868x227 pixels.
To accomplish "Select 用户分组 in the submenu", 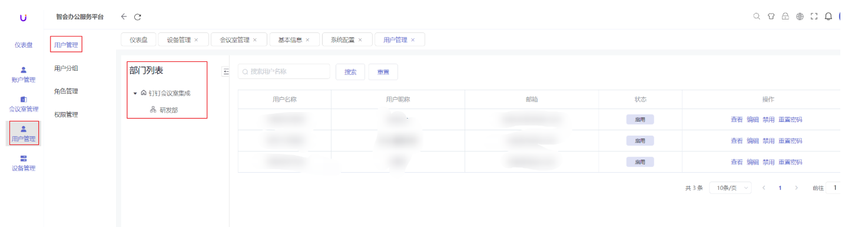I will click(66, 68).
